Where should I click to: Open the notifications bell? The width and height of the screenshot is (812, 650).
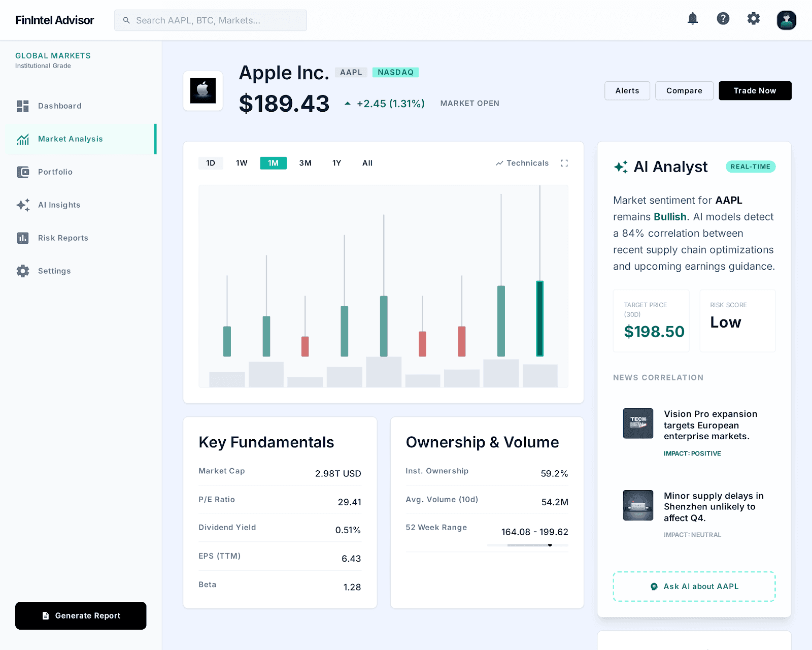click(x=693, y=19)
